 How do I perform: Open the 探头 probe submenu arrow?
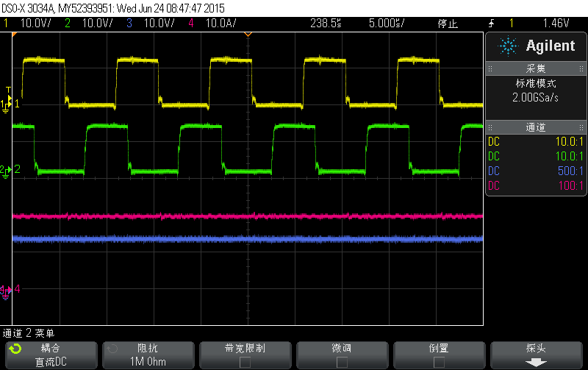[536, 363]
